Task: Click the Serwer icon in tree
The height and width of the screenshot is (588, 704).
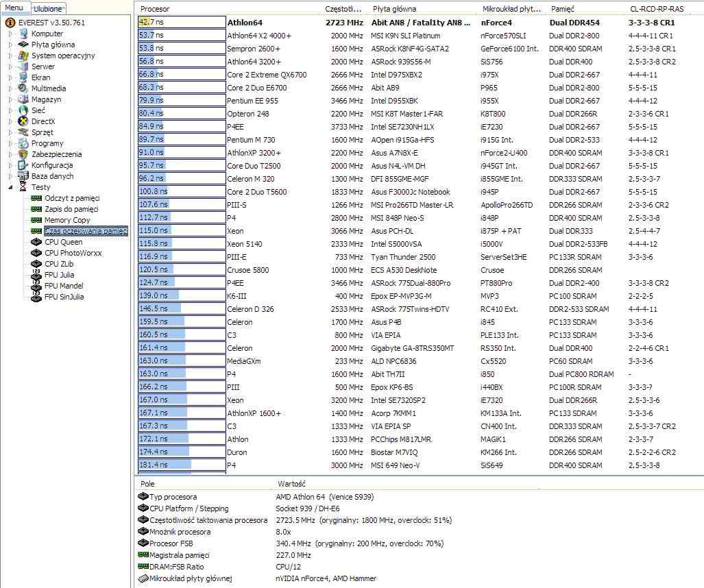Action: 23,66
